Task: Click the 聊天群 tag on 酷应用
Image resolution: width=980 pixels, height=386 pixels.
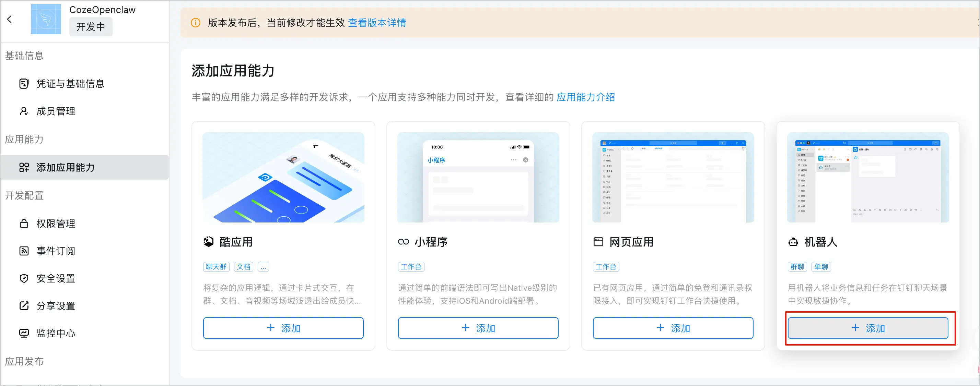Action: [x=216, y=267]
